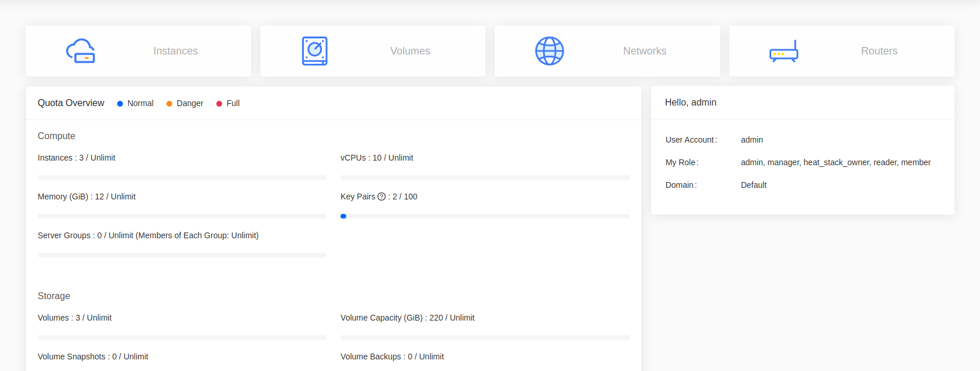980x371 pixels.
Task: Click the Routers device icon
Action: pos(784,51)
